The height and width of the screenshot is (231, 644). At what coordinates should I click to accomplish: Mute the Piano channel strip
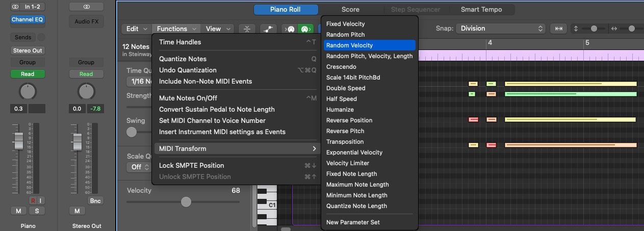pyautogui.click(x=18, y=211)
